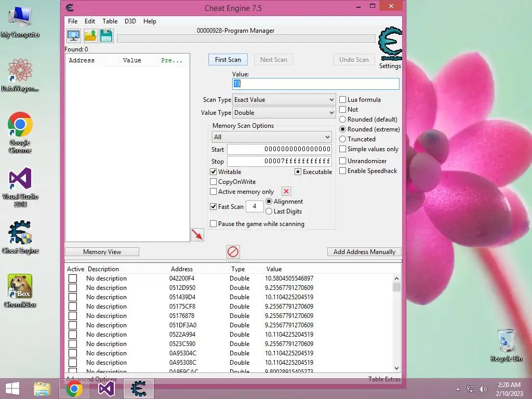The width and height of the screenshot is (532, 399).
Task: Click Cheat Engine title bar logo icon
Action: (x=70, y=7)
